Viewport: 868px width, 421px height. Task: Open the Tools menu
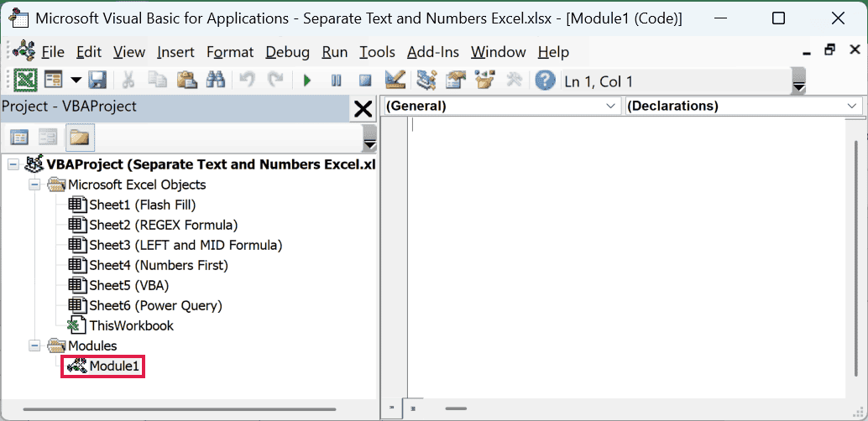point(377,52)
